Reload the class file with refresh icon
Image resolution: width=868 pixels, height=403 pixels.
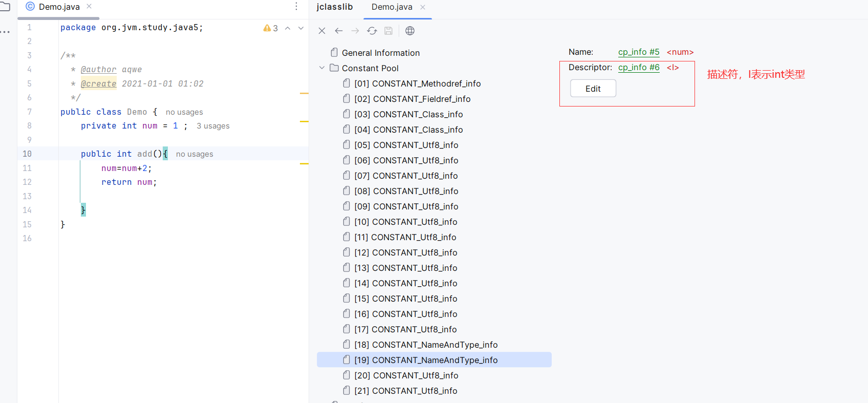click(372, 31)
